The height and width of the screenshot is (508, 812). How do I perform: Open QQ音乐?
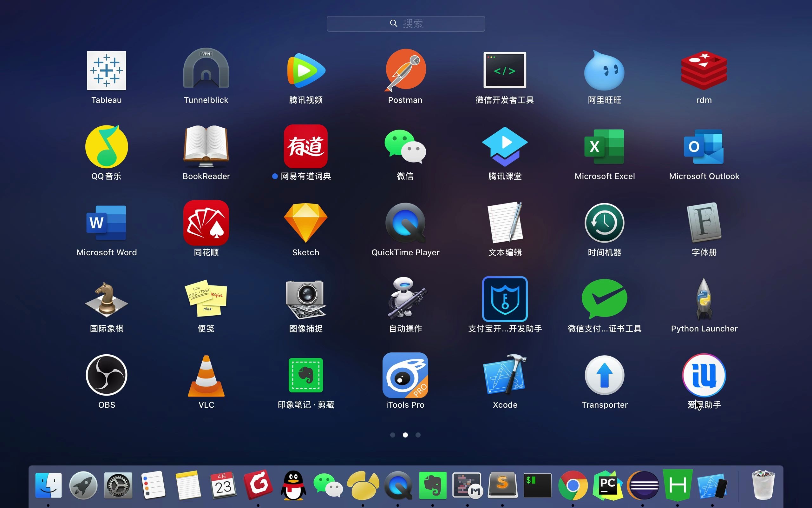(106, 146)
